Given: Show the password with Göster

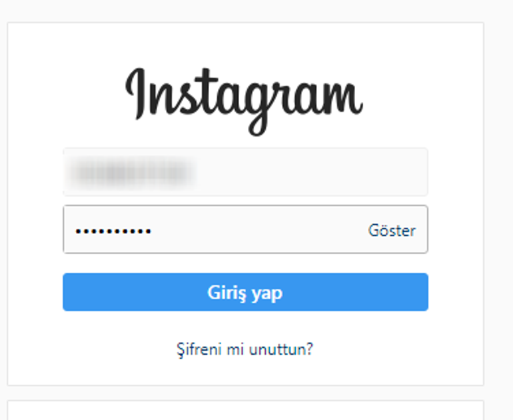Looking at the screenshot, I should tap(392, 231).
